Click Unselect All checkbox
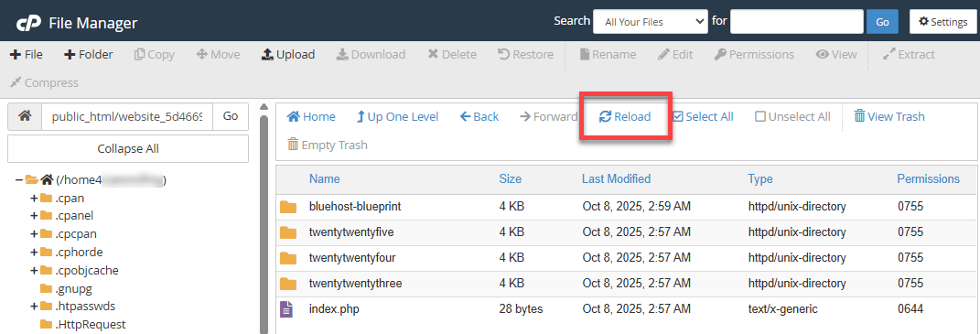Screen dimensions: 980x334 tap(792, 117)
